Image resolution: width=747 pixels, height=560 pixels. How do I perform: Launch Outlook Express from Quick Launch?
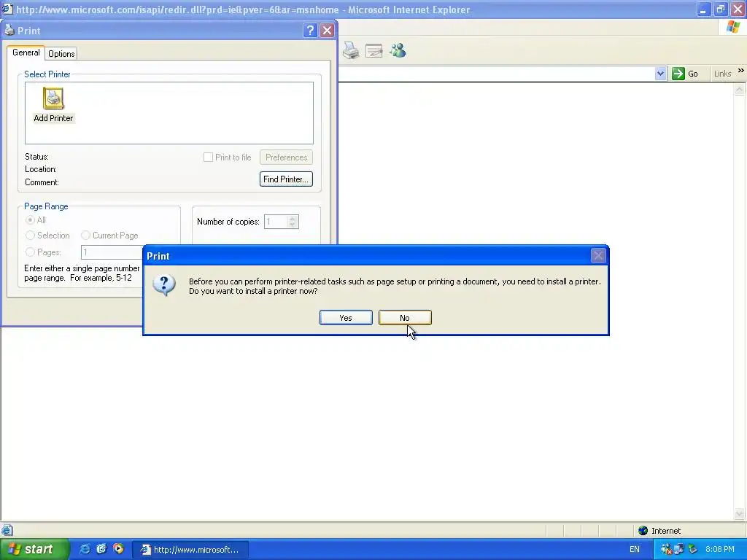(101, 549)
